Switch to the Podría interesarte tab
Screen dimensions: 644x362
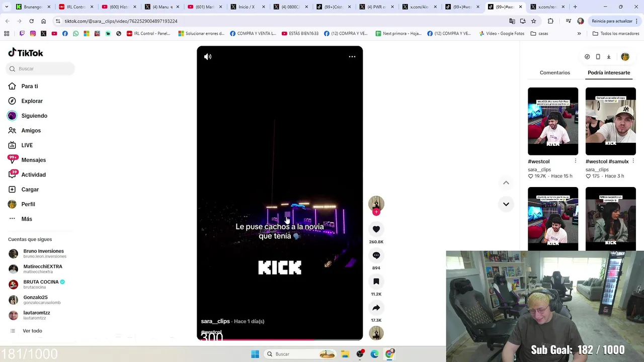point(609,73)
